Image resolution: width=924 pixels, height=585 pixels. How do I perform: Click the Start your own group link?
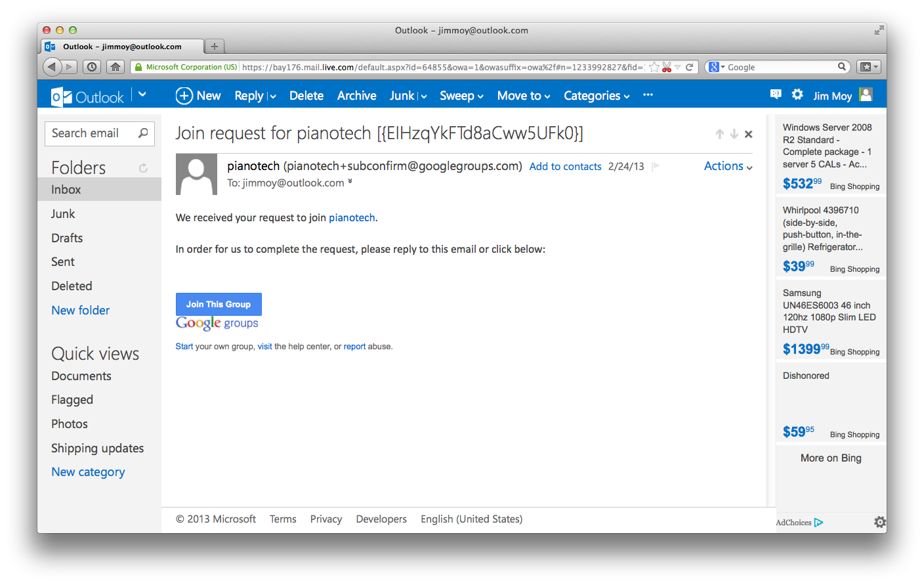tap(184, 347)
